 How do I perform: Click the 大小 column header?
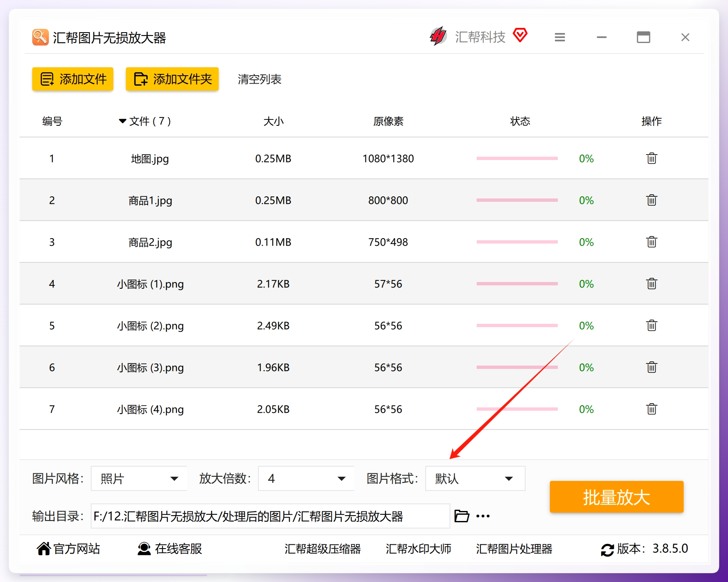(273, 121)
